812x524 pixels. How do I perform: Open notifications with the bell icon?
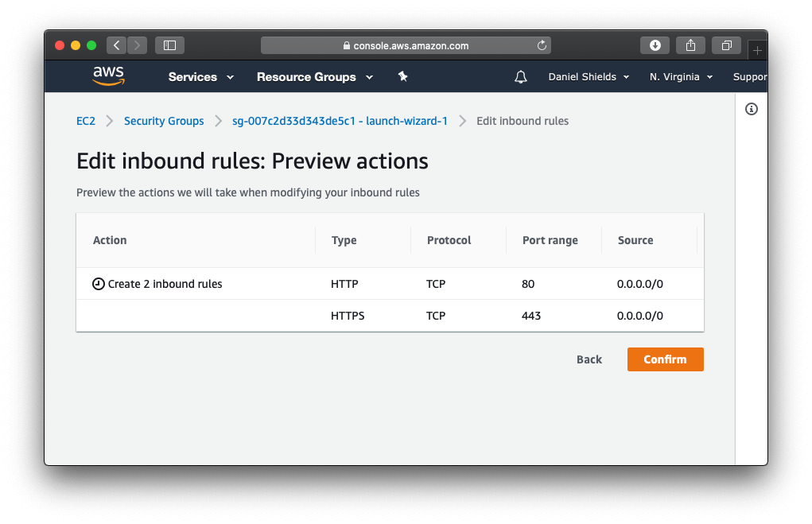(520, 76)
